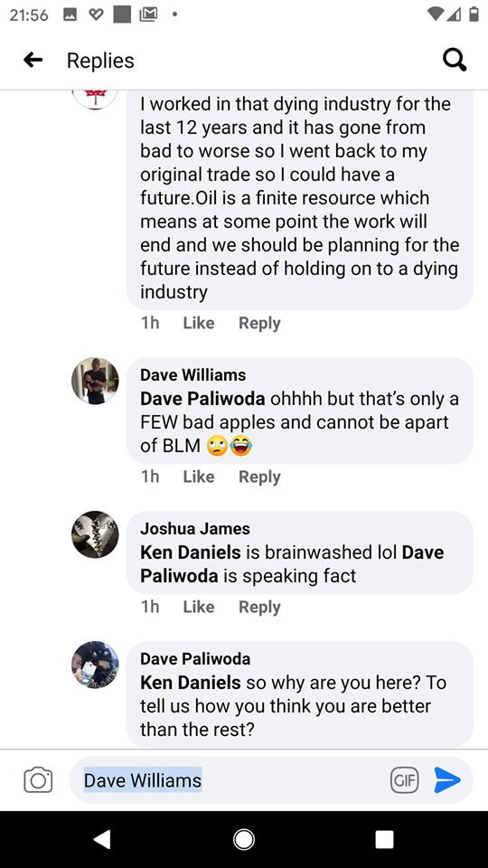Like Joshua James' brainwashed comment

pyautogui.click(x=199, y=607)
